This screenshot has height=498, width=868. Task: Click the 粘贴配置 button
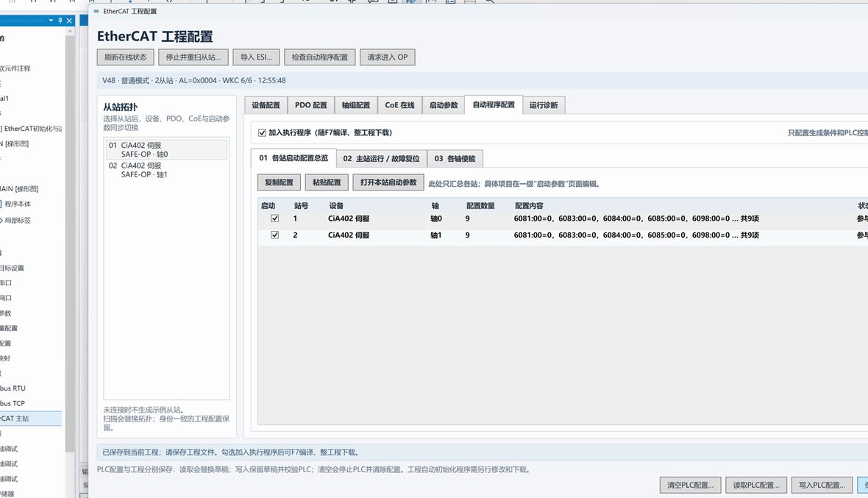[327, 182]
